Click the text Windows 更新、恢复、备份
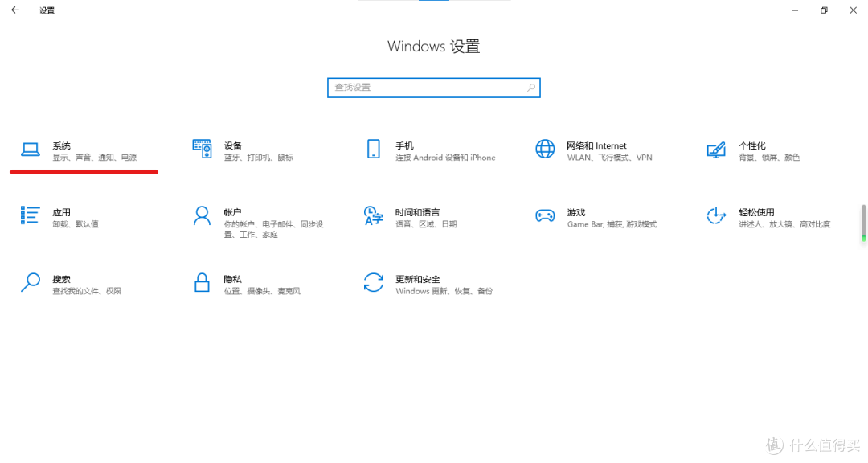868x463 pixels. point(444,291)
